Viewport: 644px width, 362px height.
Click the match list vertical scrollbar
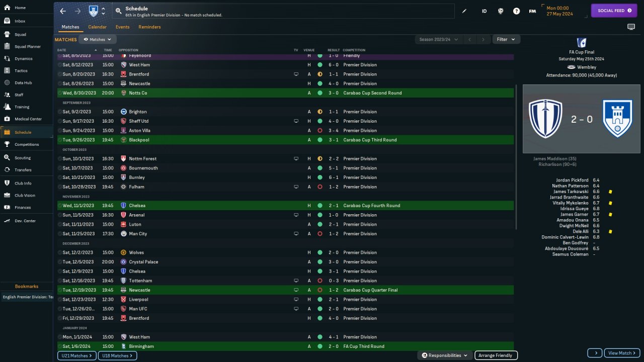click(x=516, y=156)
